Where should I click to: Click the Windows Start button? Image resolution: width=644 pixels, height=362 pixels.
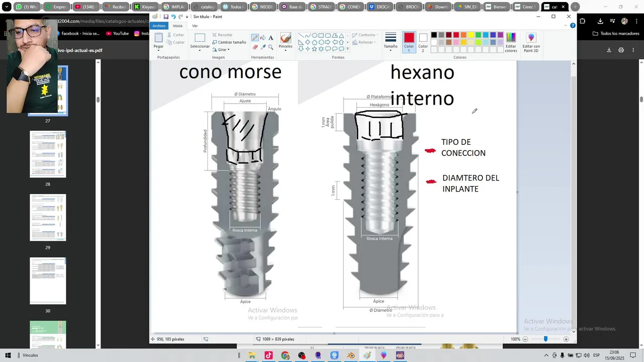coord(8,355)
